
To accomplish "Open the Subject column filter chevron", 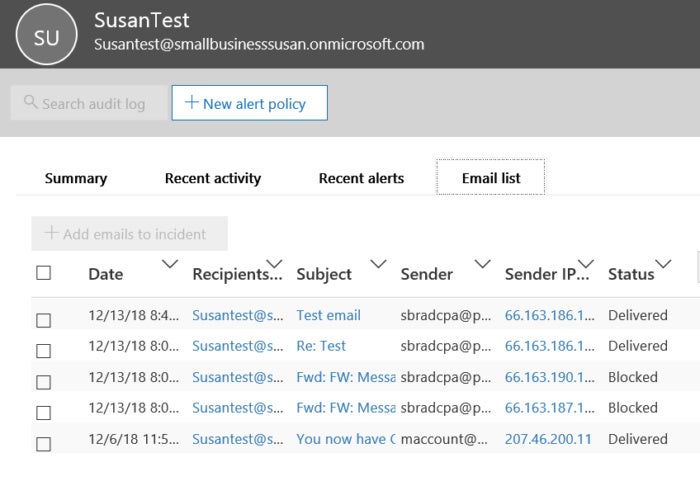I will click(378, 264).
